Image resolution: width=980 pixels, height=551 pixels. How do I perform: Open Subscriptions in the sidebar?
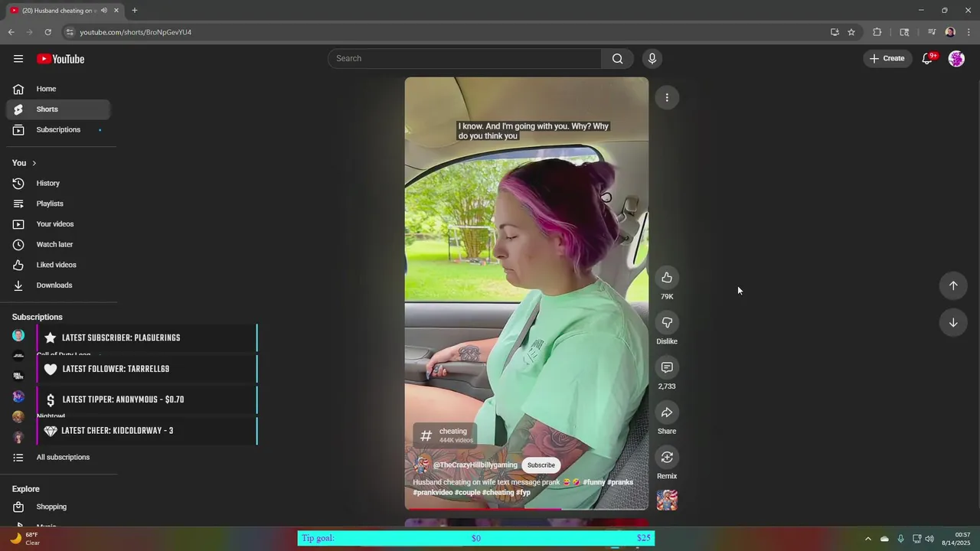(58, 130)
